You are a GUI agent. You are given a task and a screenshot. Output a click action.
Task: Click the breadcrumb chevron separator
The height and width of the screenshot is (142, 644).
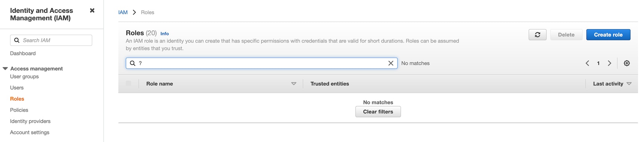(x=134, y=12)
